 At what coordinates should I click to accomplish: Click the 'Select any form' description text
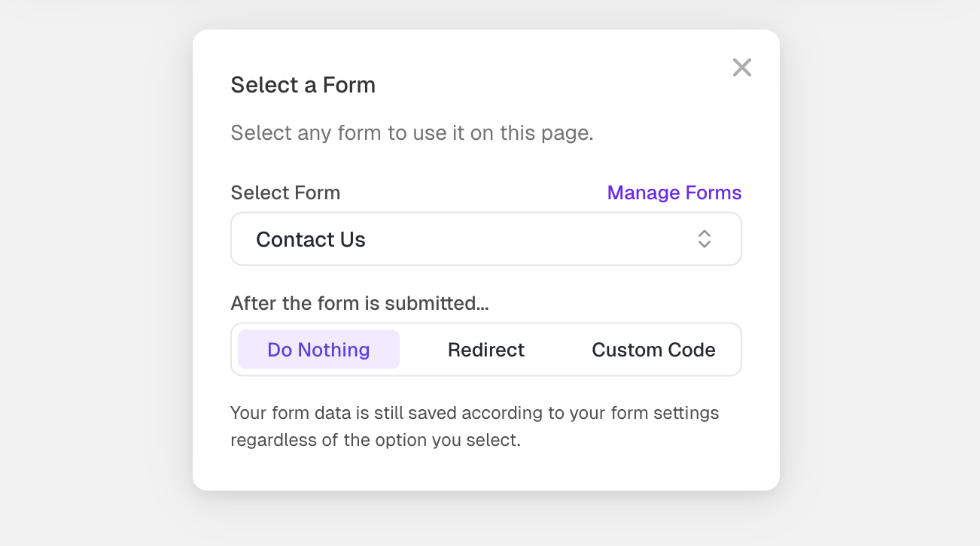coord(412,133)
